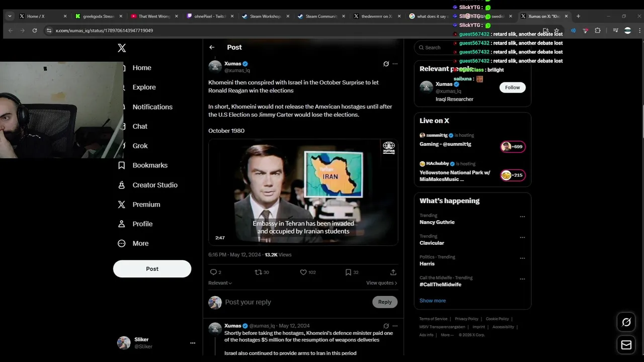Switch to ohnePixel Twitch tab
This screenshot has height=362, width=644.
coord(210,16)
